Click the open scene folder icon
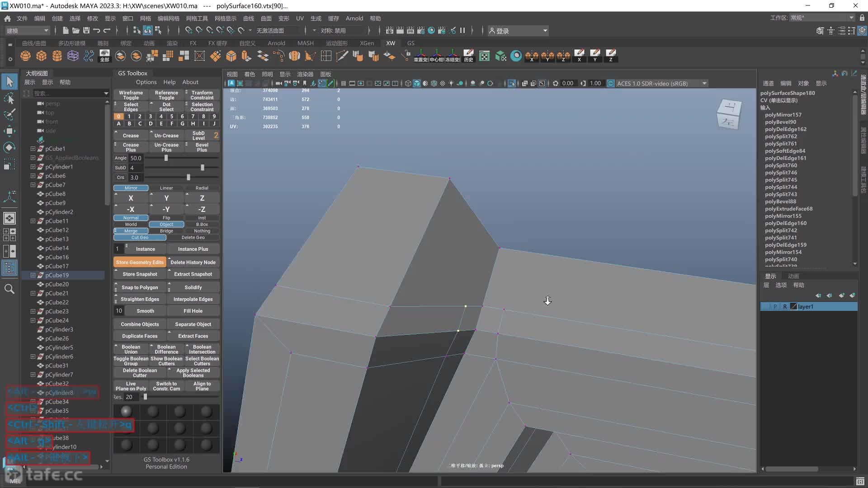 tap(75, 30)
